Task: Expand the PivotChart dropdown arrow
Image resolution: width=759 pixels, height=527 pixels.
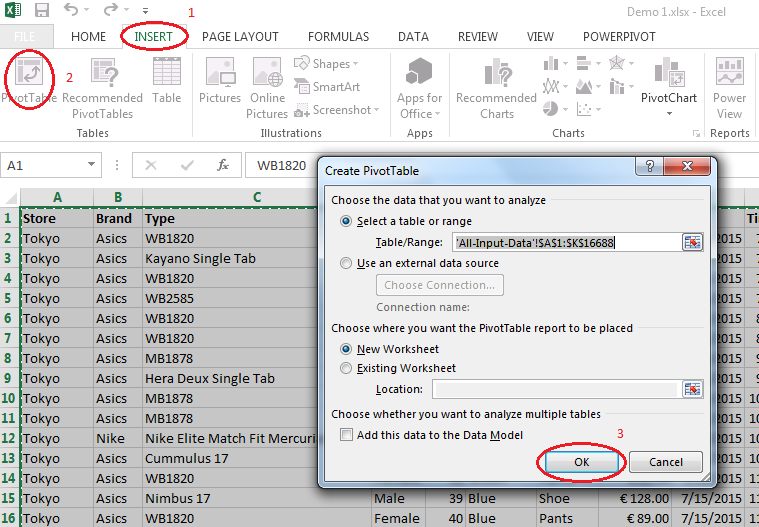Action: pos(669,114)
